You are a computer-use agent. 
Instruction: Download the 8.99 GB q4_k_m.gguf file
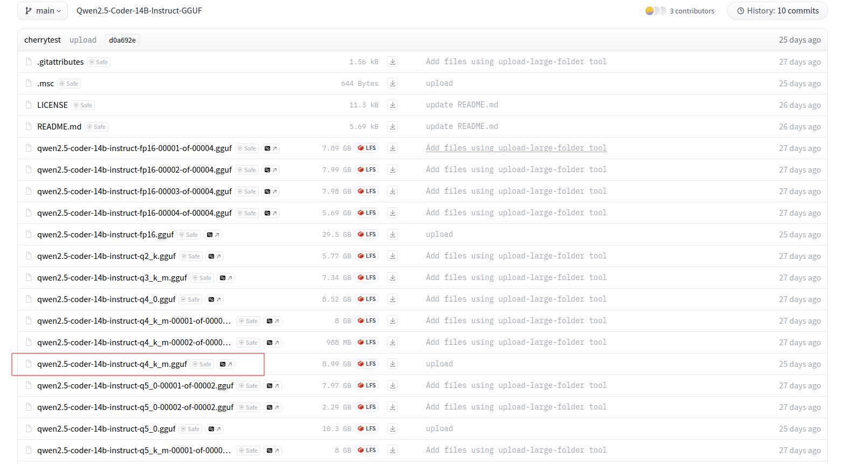coord(392,364)
